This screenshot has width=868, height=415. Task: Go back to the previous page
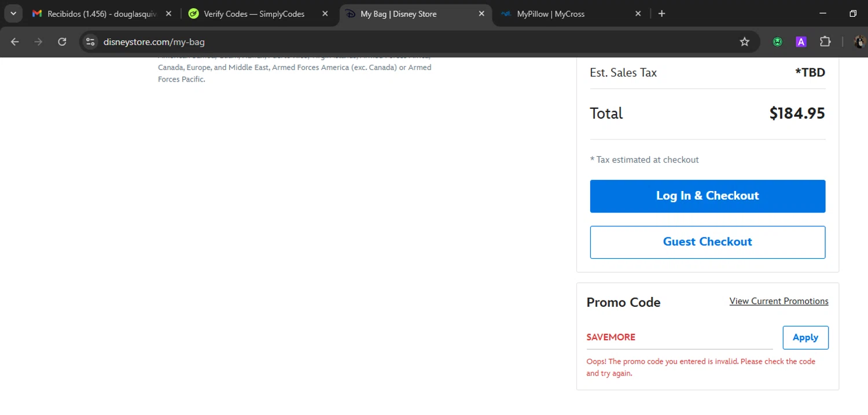point(15,42)
